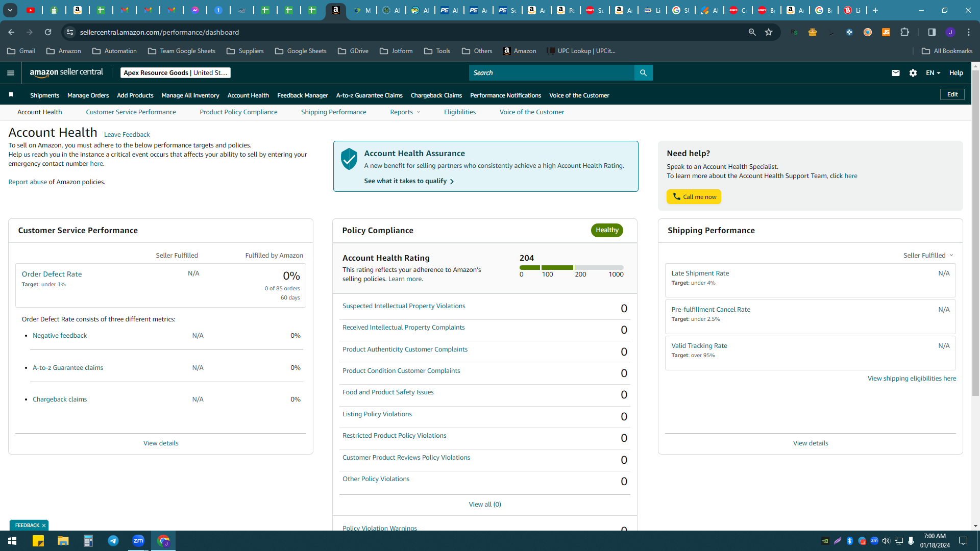Screen dimensions: 980x551
Task: Switch to the Shipping Performance tab
Action: point(333,112)
